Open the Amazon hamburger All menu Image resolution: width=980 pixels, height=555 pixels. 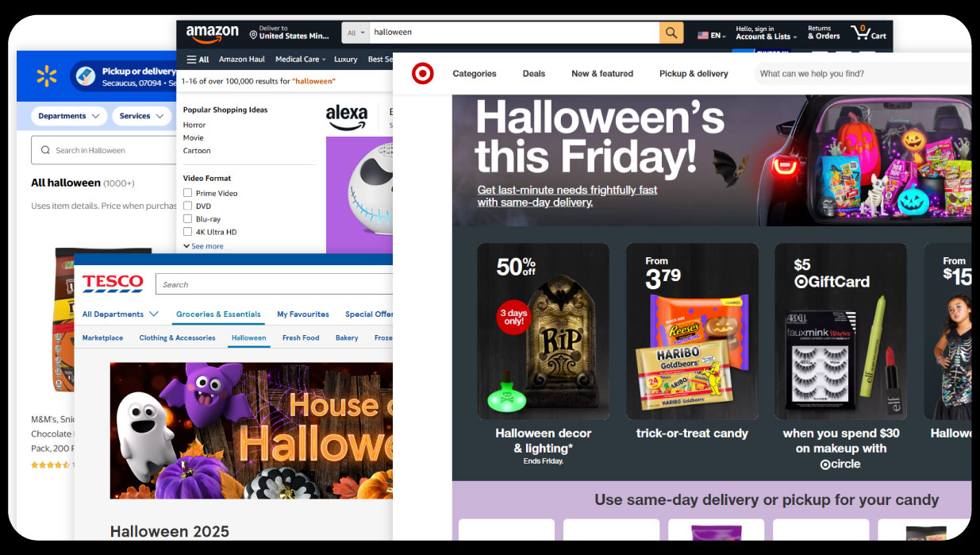click(198, 59)
